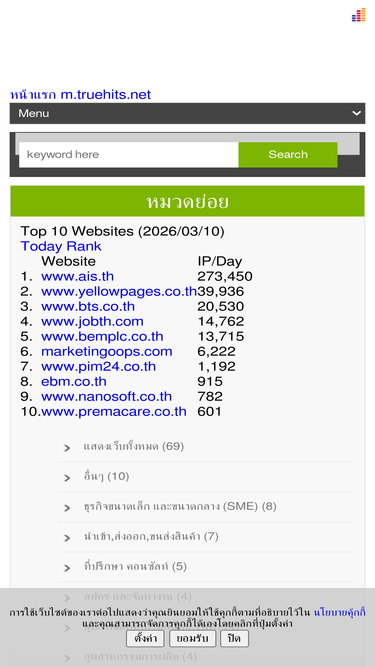375x667 pixels.
Task: Focus the keyword here search field
Action: click(x=129, y=154)
